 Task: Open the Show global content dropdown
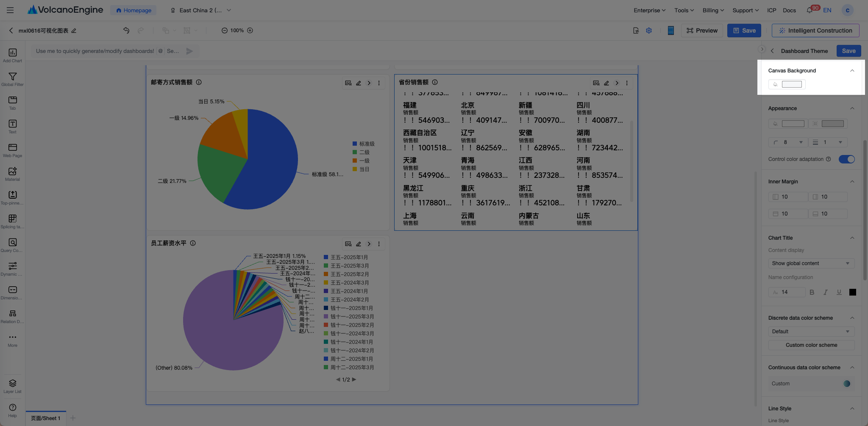tap(811, 263)
